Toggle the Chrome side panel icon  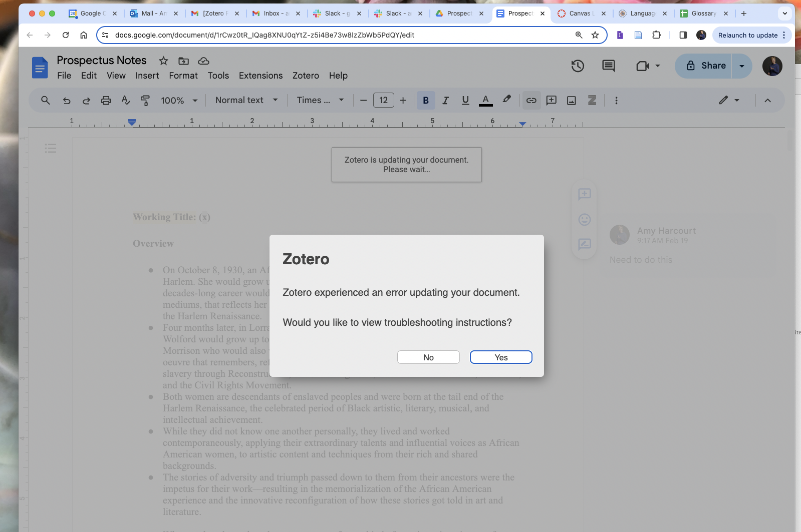(x=683, y=35)
